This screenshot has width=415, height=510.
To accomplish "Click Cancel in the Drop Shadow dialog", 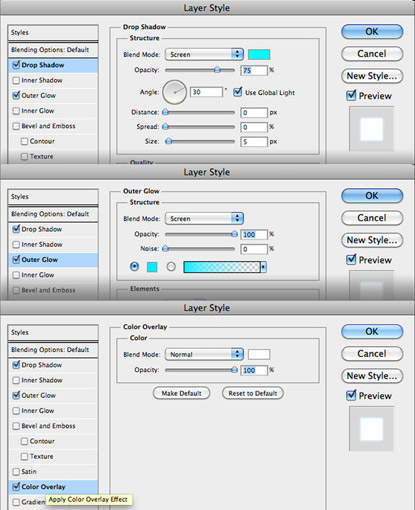I will (x=372, y=54).
